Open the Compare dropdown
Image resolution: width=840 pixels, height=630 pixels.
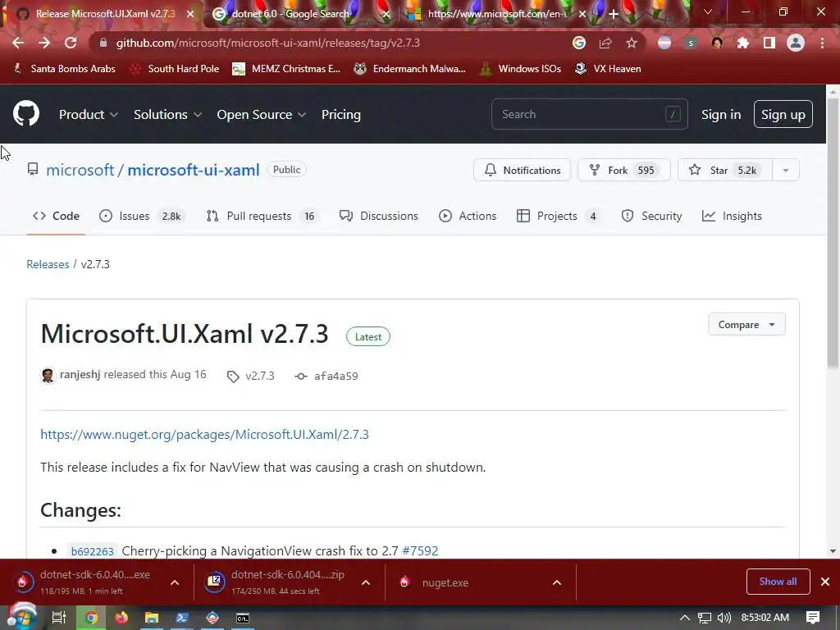click(x=746, y=325)
